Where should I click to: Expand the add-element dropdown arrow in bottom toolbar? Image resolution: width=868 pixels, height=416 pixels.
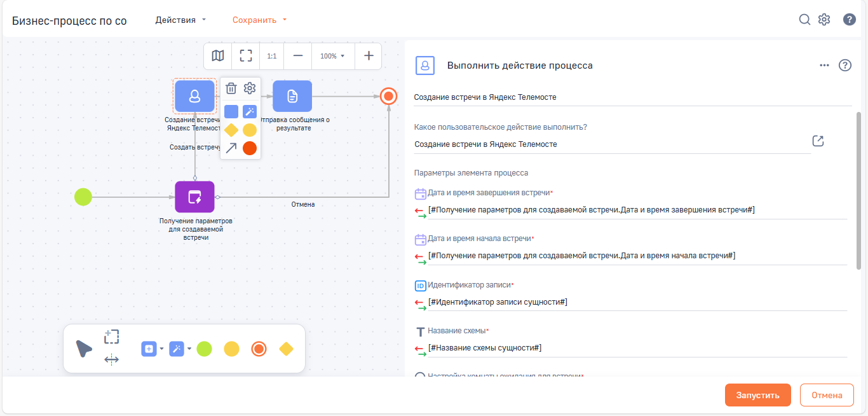pyautogui.click(x=160, y=348)
